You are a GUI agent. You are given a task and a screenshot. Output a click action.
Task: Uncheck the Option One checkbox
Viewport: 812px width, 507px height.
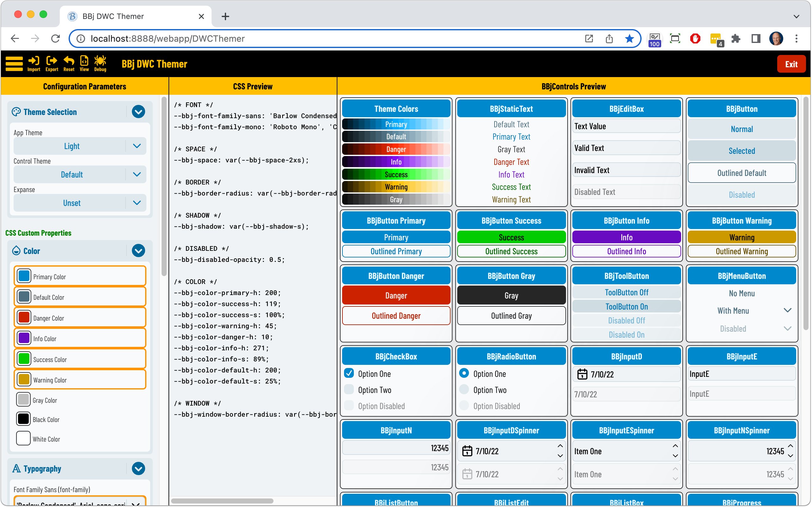point(349,373)
